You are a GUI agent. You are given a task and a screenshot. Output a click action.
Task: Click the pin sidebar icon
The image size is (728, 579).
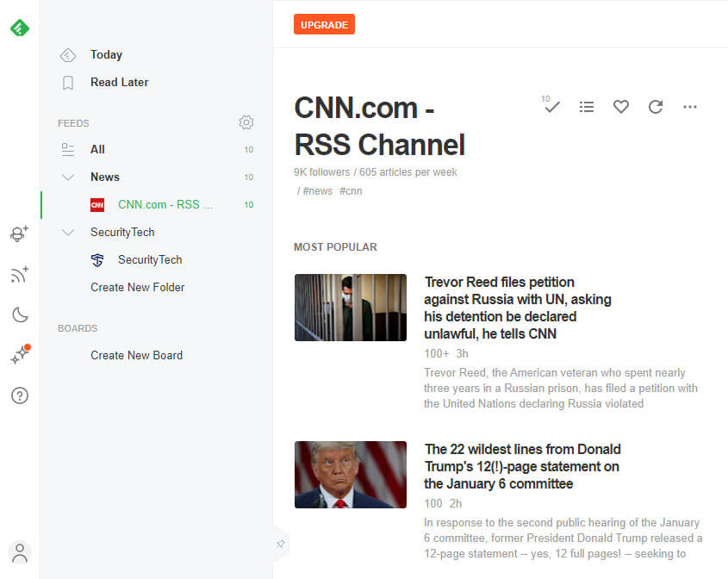pos(280,544)
